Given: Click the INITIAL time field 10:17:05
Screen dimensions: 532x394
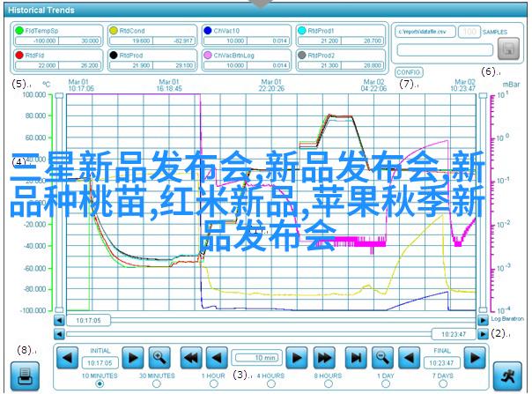Looking at the screenshot, I should (100, 363).
